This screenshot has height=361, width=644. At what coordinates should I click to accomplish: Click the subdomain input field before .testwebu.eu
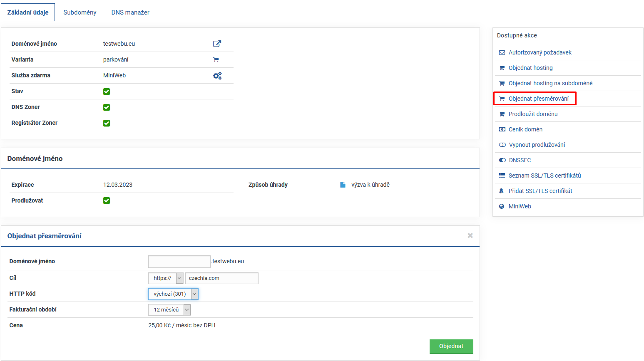(x=179, y=262)
